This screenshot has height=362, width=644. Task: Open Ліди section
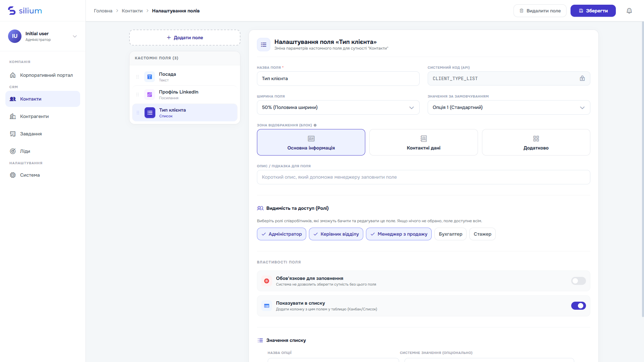click(43, 151)
